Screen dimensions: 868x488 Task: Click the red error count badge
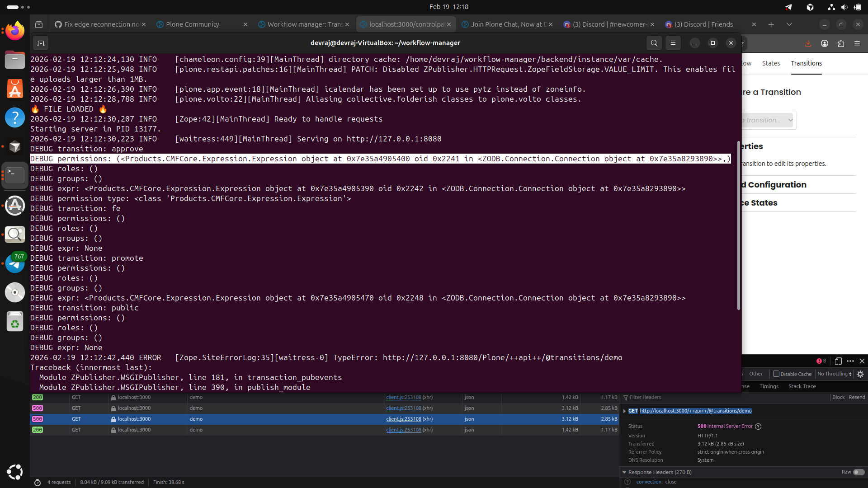[821, 361]
